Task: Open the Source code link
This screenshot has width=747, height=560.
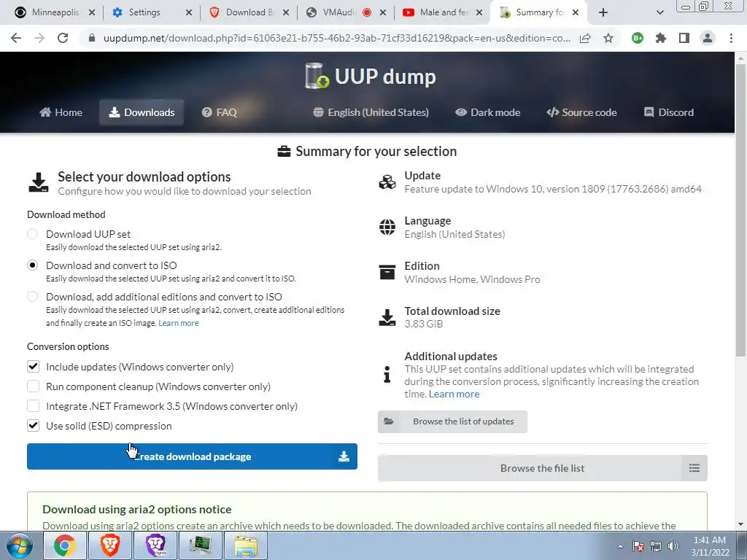Action: tap(581, 112)
